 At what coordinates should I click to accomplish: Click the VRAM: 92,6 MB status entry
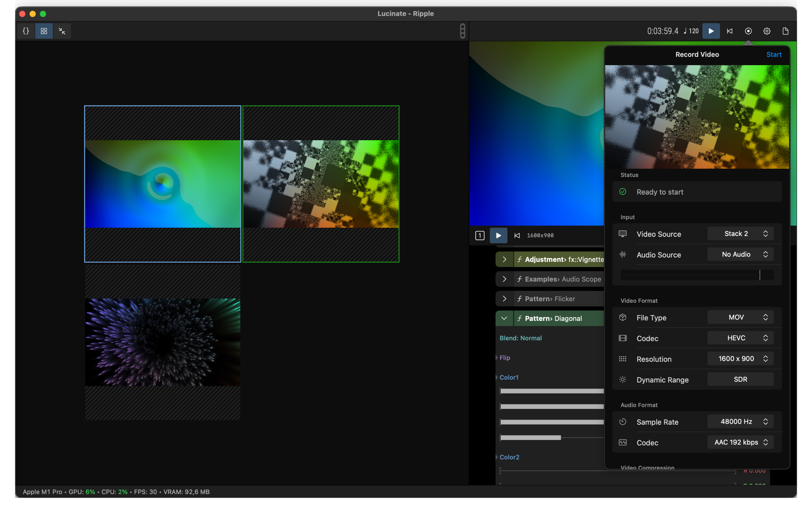click(187, 492)
